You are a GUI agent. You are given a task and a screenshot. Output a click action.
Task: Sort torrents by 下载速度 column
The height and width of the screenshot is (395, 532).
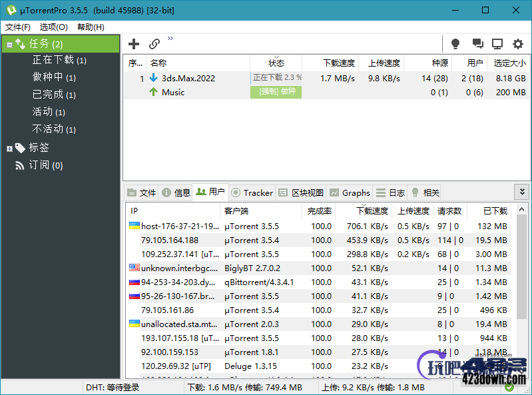(330, 63)
